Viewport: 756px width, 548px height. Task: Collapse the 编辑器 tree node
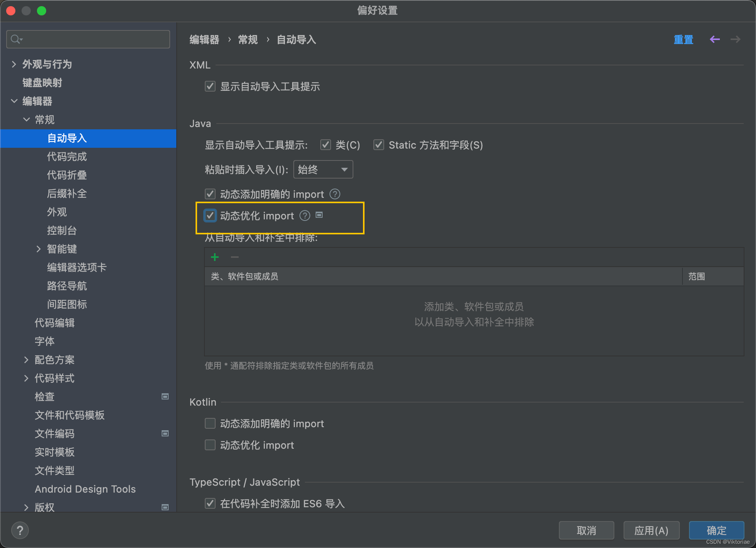14,101
